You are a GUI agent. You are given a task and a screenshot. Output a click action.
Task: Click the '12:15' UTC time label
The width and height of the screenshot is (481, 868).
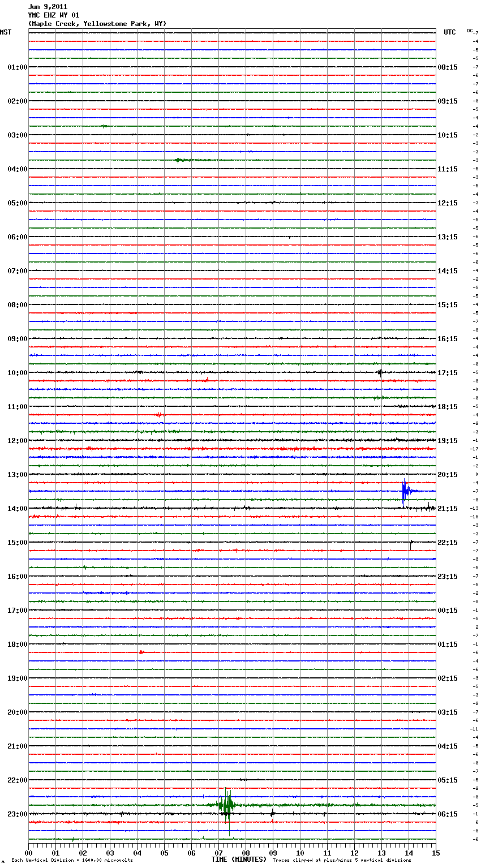(x=448, y=203)
